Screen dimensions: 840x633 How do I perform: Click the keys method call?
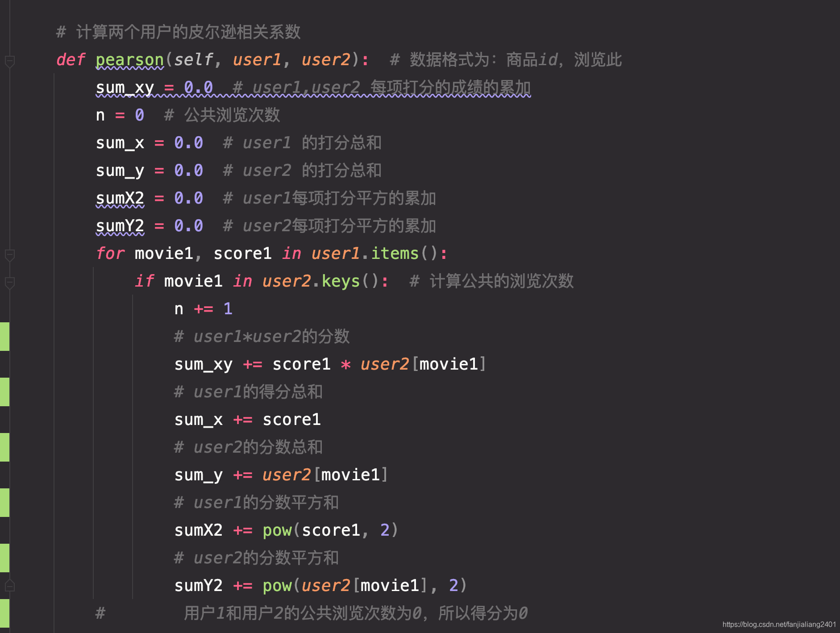pyautogui.click(x=341, y=281)
